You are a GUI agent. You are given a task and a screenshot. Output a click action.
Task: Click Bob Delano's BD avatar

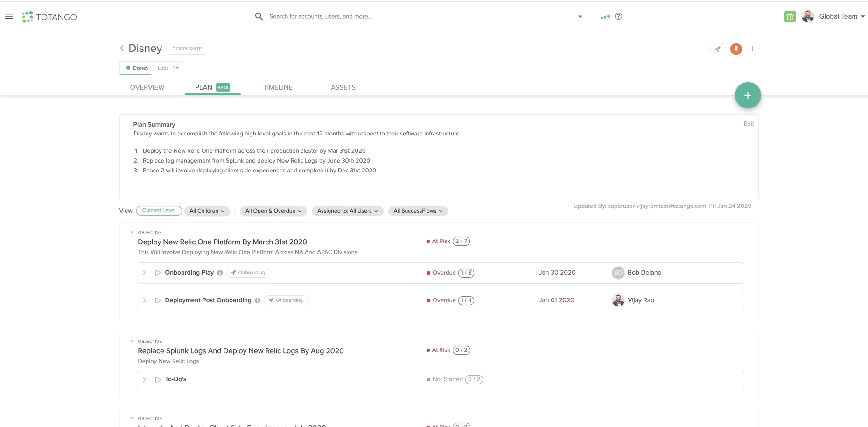618,273
